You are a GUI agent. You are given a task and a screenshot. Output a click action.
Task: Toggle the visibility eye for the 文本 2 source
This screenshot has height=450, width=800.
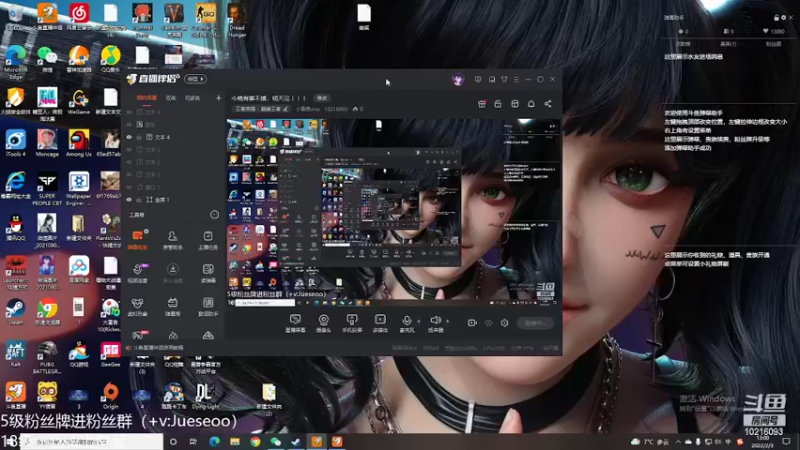tap(129, 162)
